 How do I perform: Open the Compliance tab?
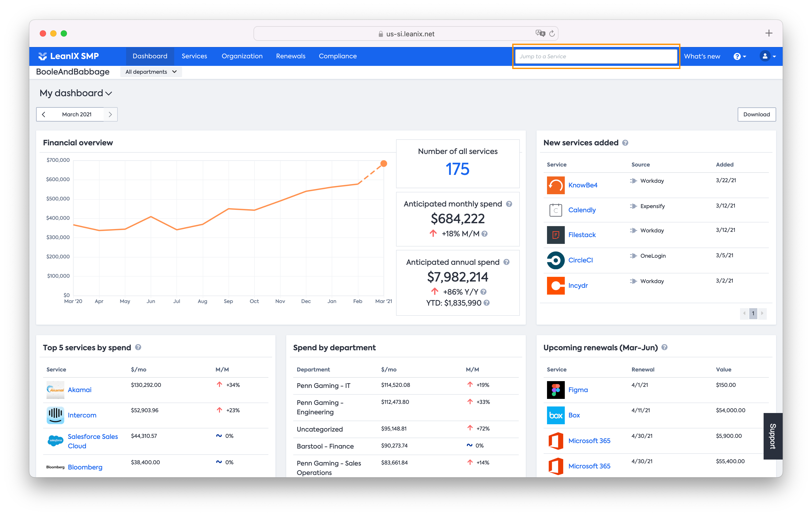pyautogui.click(x=338, y=56)
